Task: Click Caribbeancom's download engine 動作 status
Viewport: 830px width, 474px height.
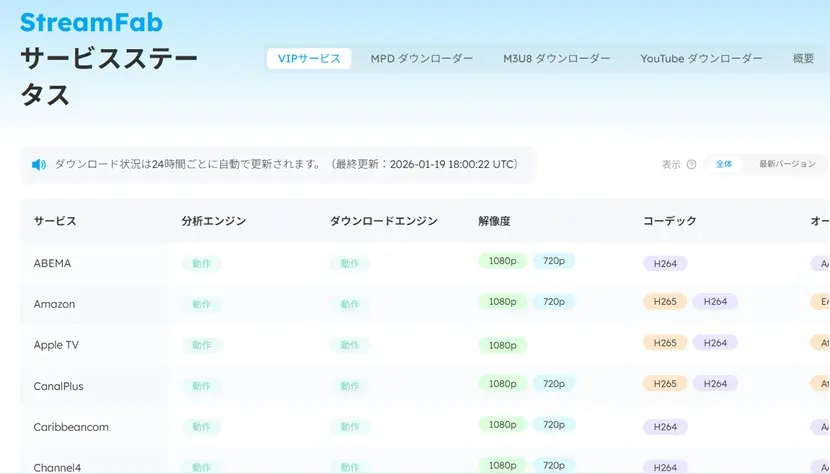Action: pyautogui.click(x=349, y=427)
